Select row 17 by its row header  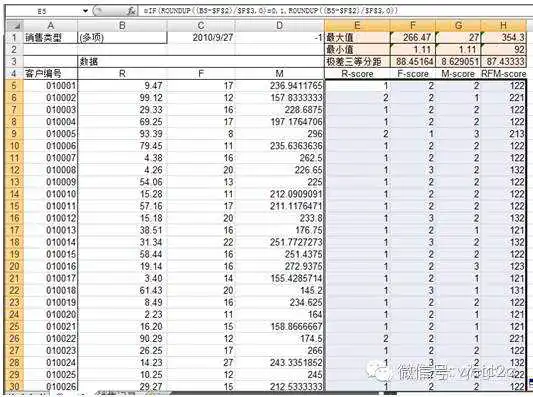pos(14,230)
